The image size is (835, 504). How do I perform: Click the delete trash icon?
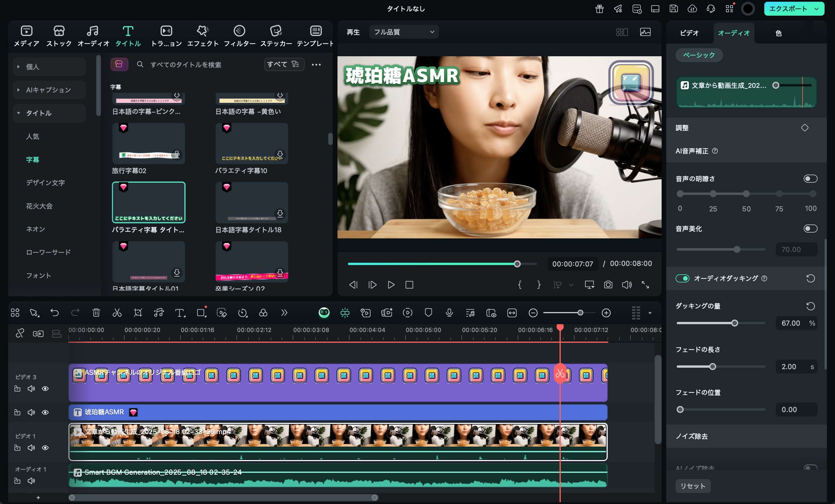pyautogui.click(x=96, y=313)
